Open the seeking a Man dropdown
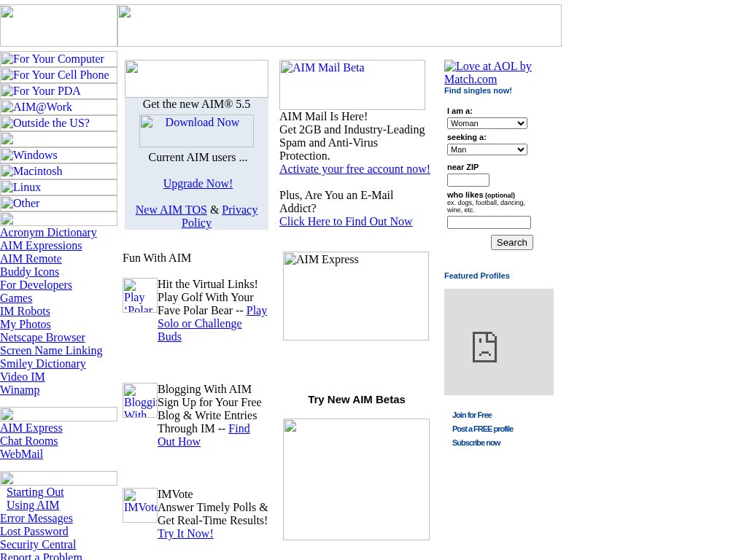Viewport: 747px width, 560px height. point(487,149)
